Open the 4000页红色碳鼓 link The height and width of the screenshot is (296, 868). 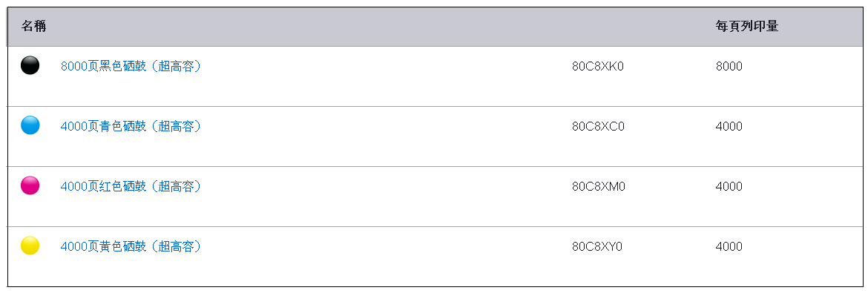pos(131,186)
